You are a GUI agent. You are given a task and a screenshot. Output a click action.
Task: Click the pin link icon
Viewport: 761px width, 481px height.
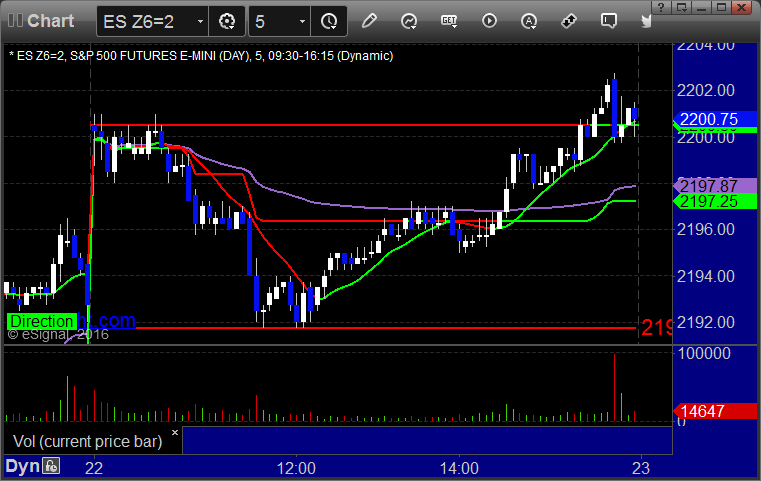[x=569, y=21]
